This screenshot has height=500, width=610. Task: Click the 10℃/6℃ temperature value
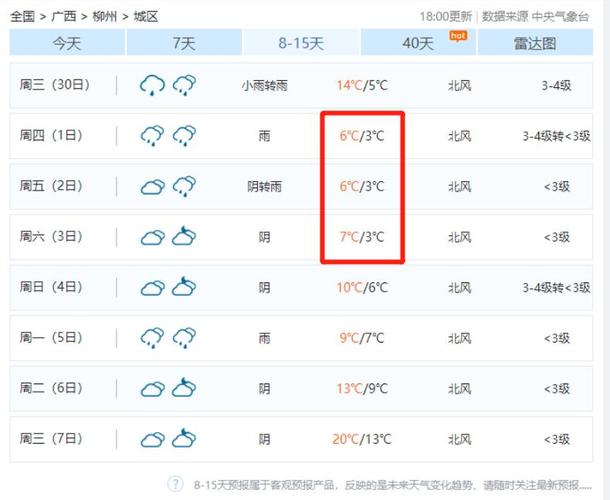362,288
